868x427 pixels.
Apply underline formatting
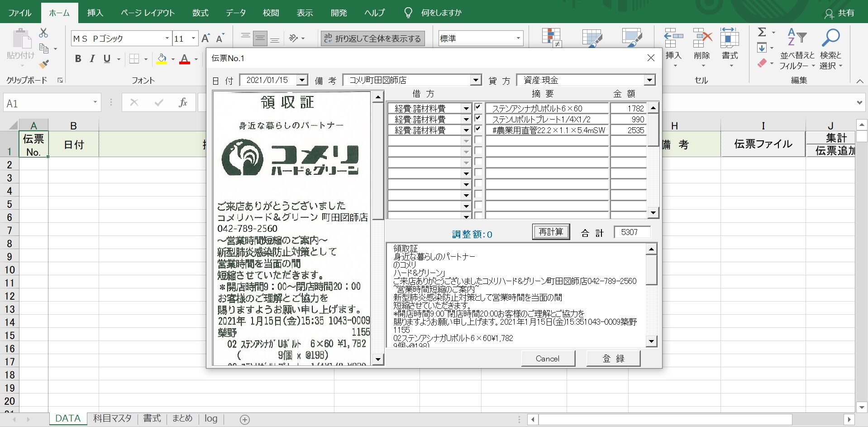[106, 59]
